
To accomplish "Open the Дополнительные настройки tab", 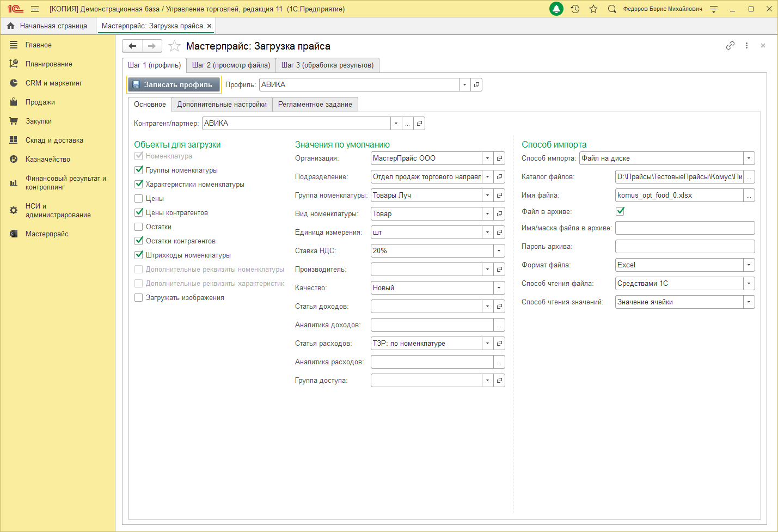I will [x=222, y=105].
